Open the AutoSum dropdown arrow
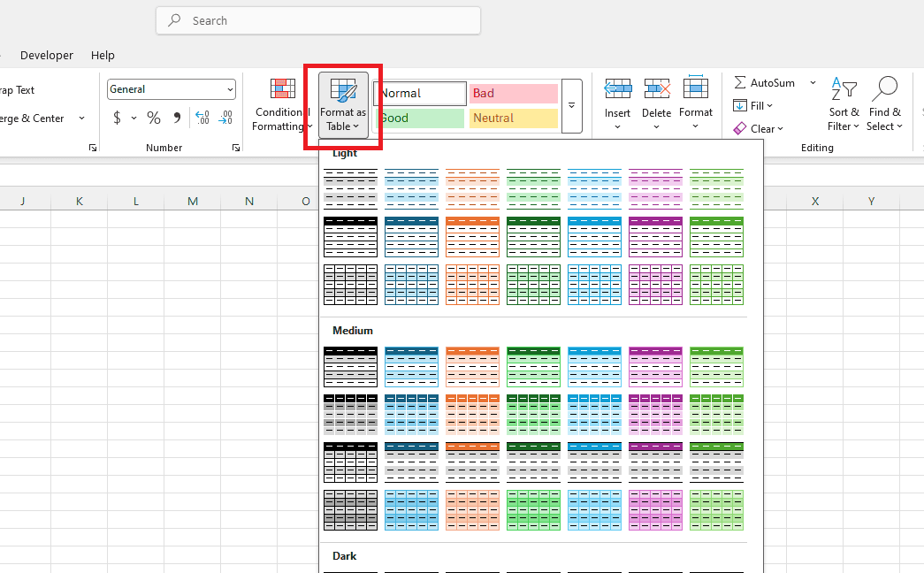 (813, 82)
